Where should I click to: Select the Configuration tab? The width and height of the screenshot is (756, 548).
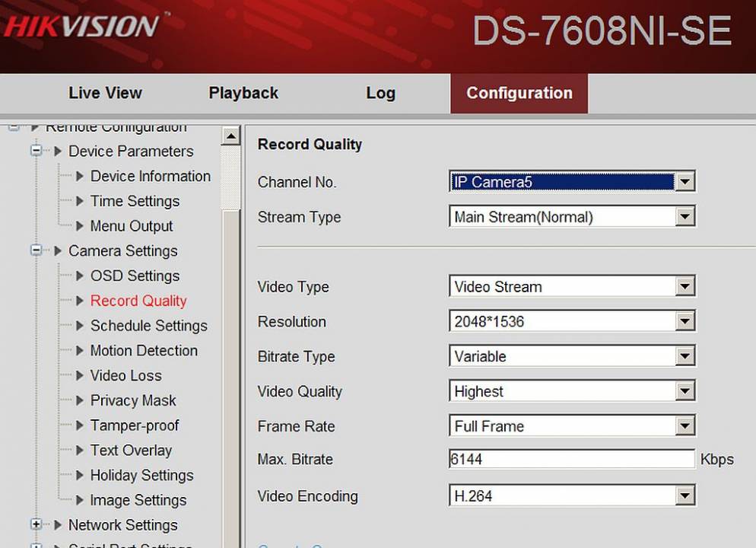pos(519,93)
